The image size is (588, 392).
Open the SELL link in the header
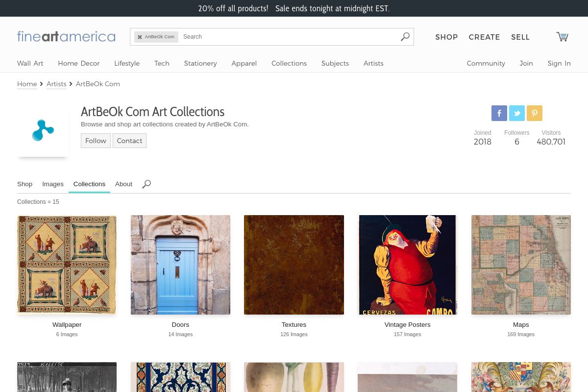point(520,37)
